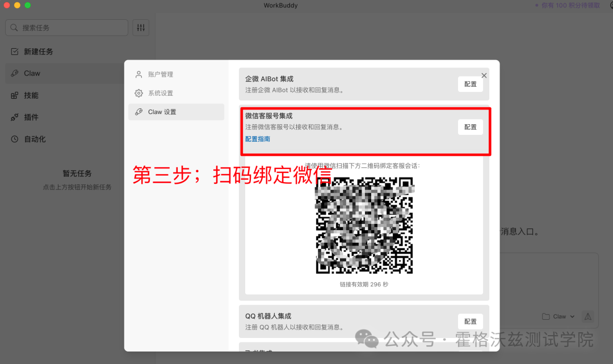Screen dimensions: 613x364
Task: Click the send icon in the message box
Action: pos(587,317)
